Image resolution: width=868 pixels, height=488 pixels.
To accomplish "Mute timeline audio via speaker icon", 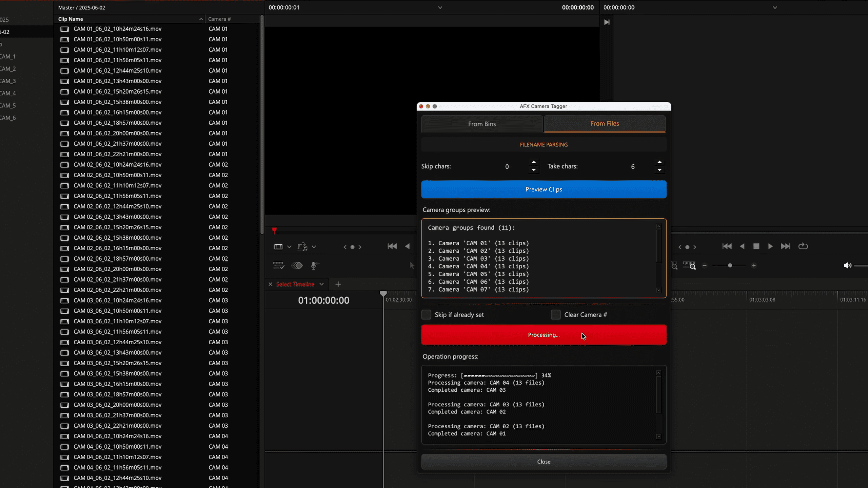I will tap(847, 266).
